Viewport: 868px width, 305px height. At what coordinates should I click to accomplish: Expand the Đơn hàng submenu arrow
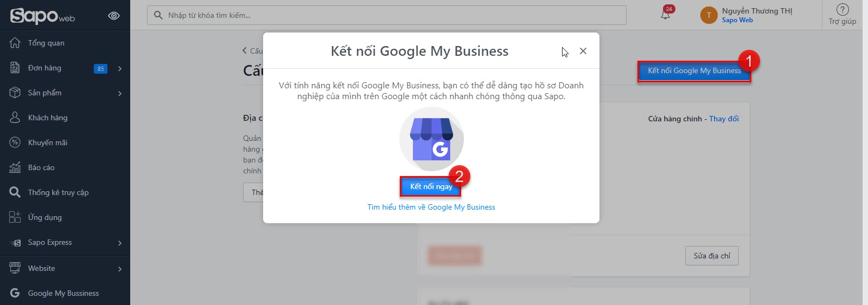click(120, 68)
